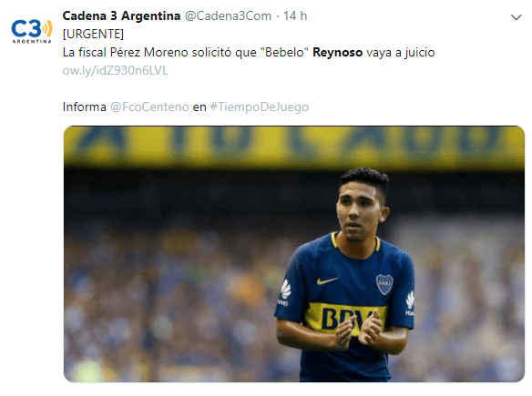This screenshot has width=532, height=396.
Task: Click the "[URGENTE]" tag text
Action: (93, 34)
